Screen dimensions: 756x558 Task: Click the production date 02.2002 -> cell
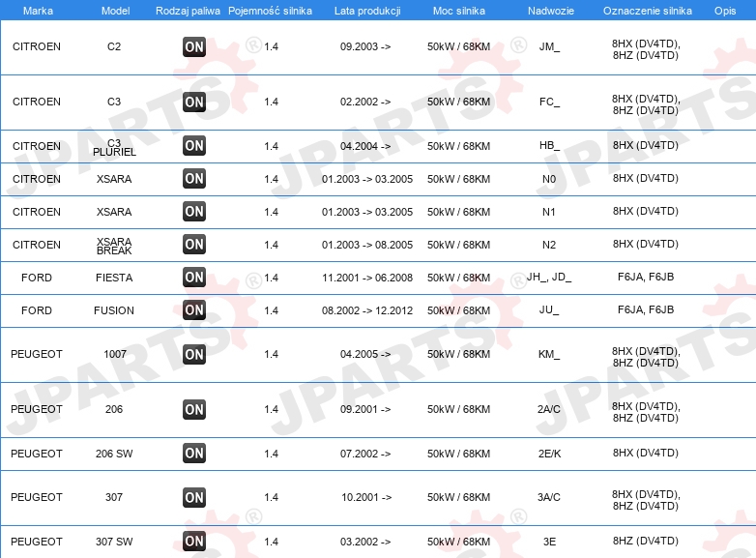365,102
